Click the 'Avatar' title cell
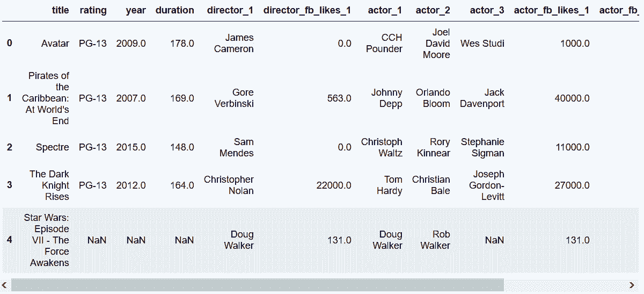Screen dimensions: 644x294 point(55,44)
